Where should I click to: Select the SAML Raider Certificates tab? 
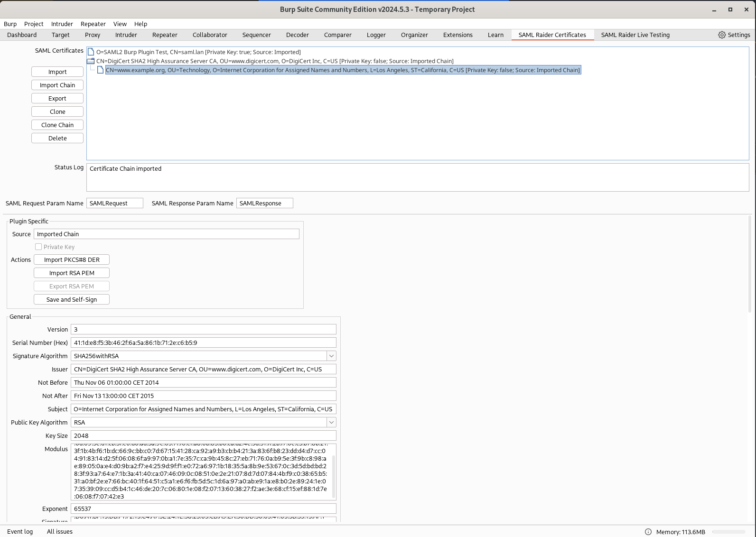pyautogui.click(x=552, y=35)
